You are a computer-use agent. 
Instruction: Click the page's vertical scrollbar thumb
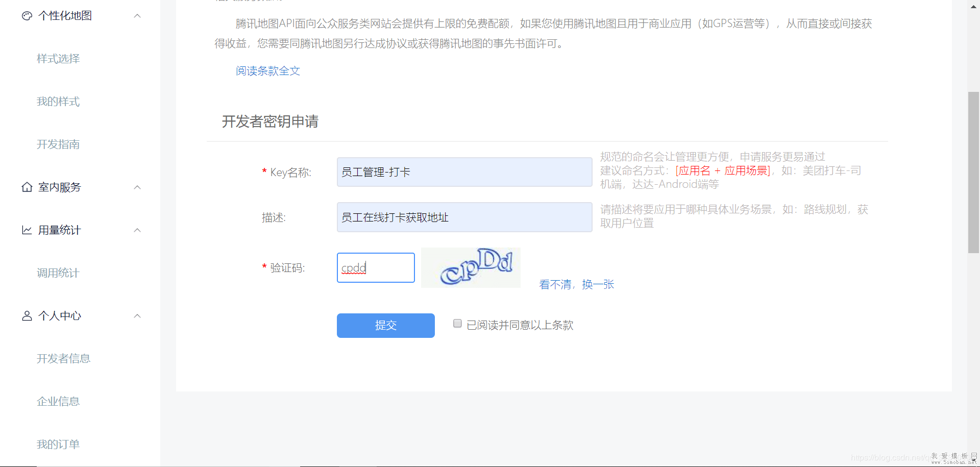pyautogui.click(x=973, y=172)
